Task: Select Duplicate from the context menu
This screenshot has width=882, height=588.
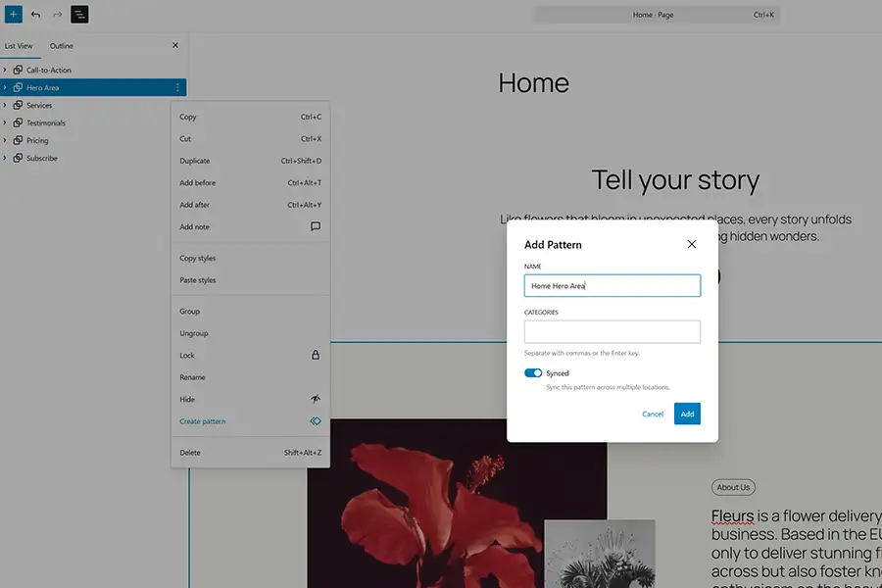Action: point(195,160)
